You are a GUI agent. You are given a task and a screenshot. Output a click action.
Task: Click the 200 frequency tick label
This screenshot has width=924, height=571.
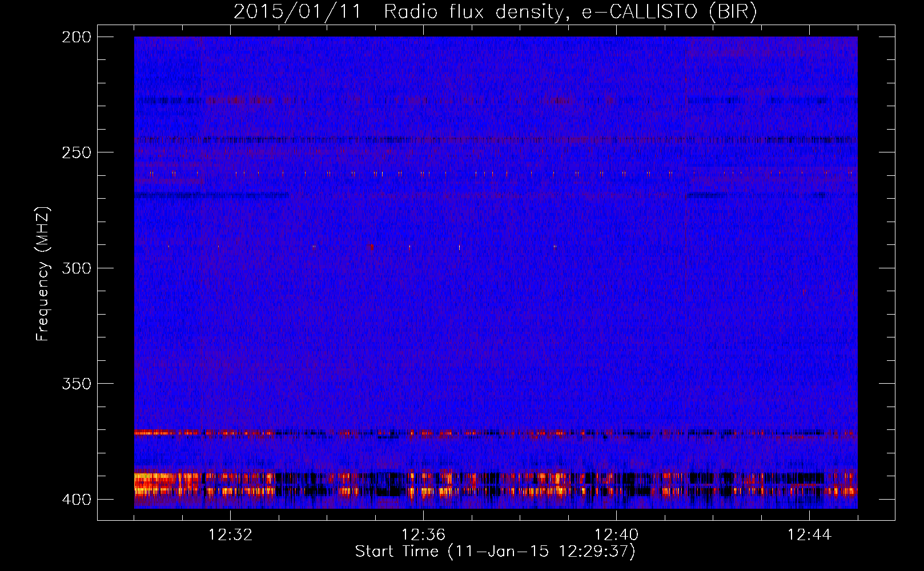(x=77, y=37)
